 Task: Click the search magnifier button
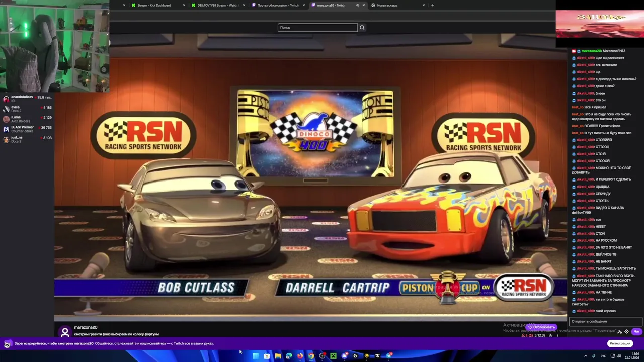coord(362,28)
